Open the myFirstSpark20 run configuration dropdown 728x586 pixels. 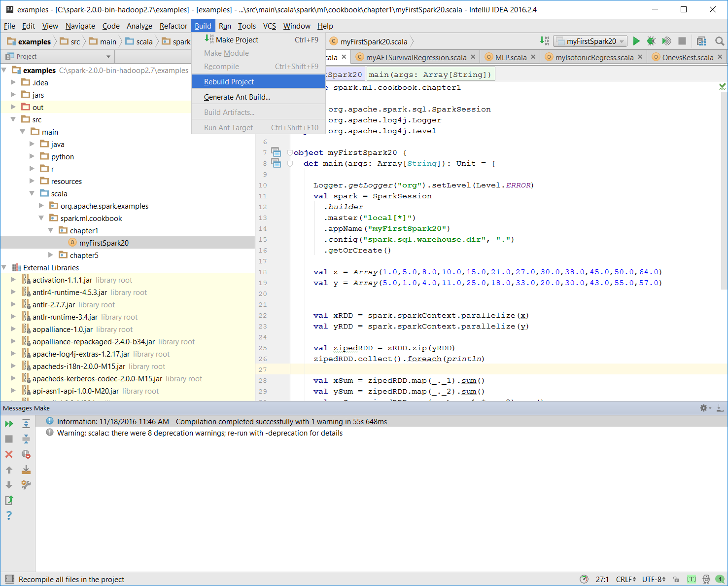[590, 41]
